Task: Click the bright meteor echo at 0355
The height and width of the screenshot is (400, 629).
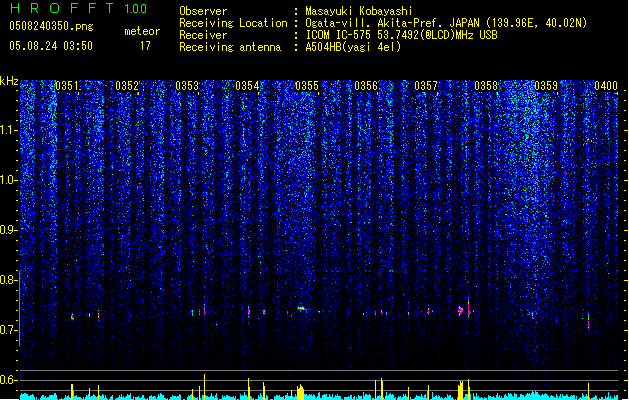Action: [301, 309]
